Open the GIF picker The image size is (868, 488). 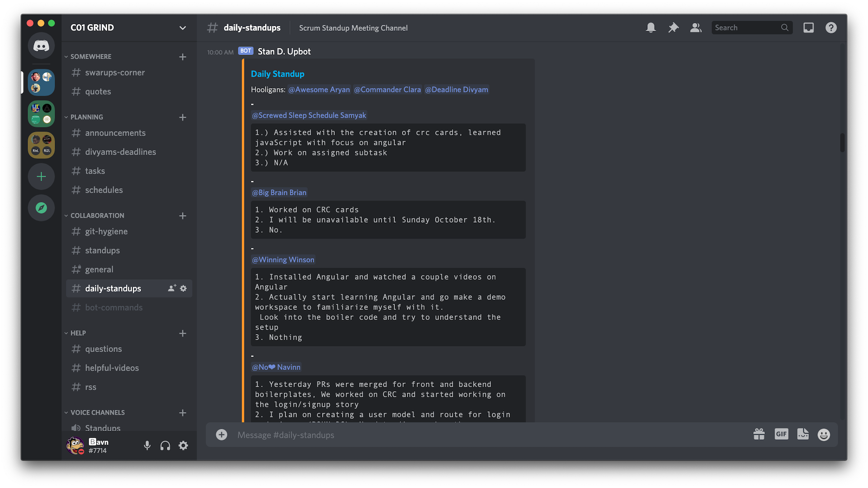781,434
